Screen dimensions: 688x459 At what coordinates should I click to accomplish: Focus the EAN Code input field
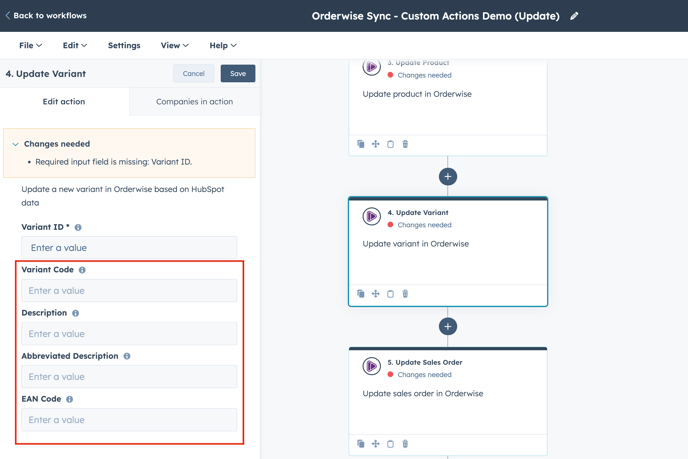[129, 420]
